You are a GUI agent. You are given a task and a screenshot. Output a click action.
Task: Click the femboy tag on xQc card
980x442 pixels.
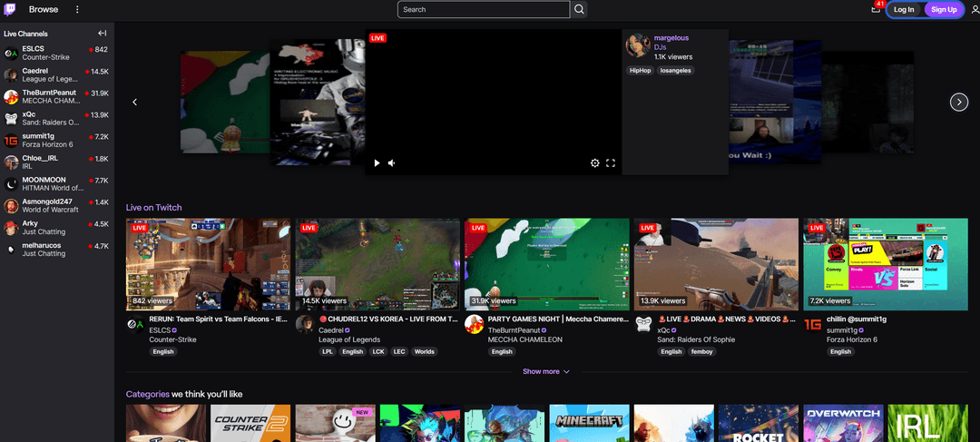[701, 352]
